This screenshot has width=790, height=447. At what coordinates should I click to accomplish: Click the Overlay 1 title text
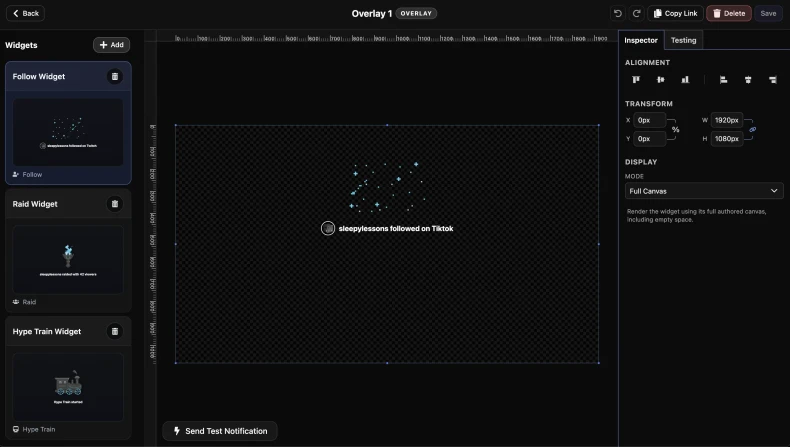click(x=372, y=14)
